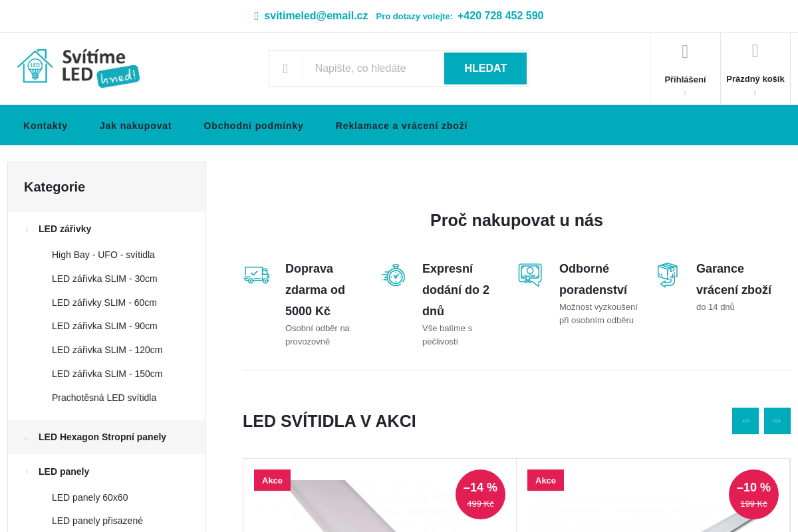This screenshot has width=798, height=532.
Task: Open the Jak nakupovat page
Action: click(x=136, y=125)
